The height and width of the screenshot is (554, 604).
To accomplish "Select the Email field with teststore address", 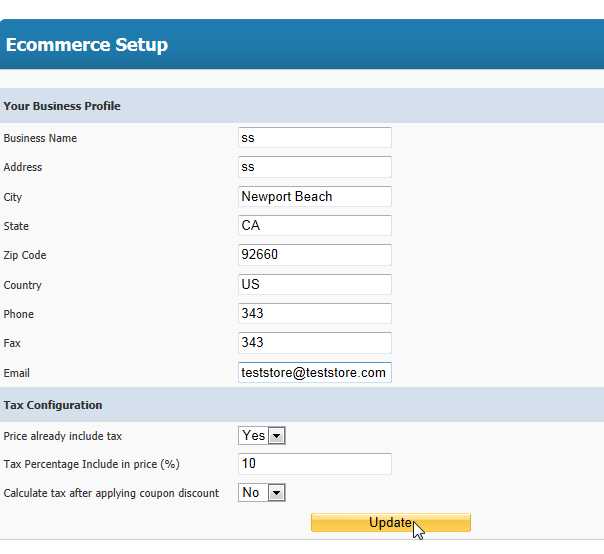I will point(315,373).
